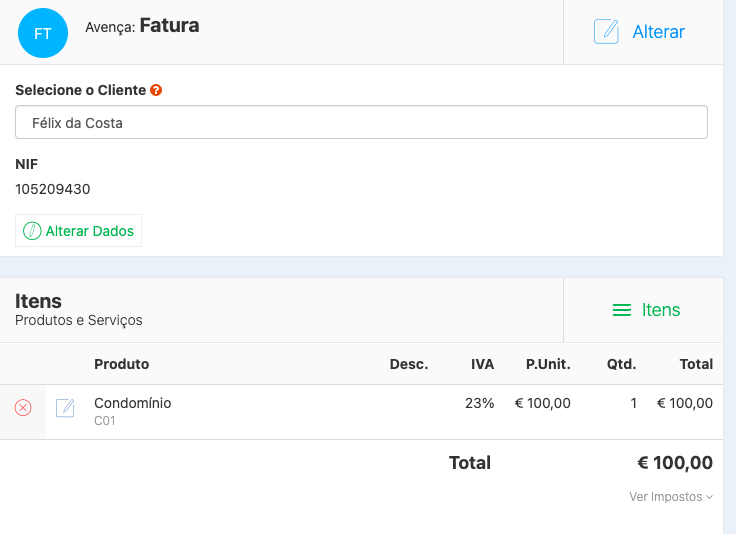This screenshot has width=736, height=534.
Task: Remove Condomínio item with red X
Action: click(x=23, y=408)
